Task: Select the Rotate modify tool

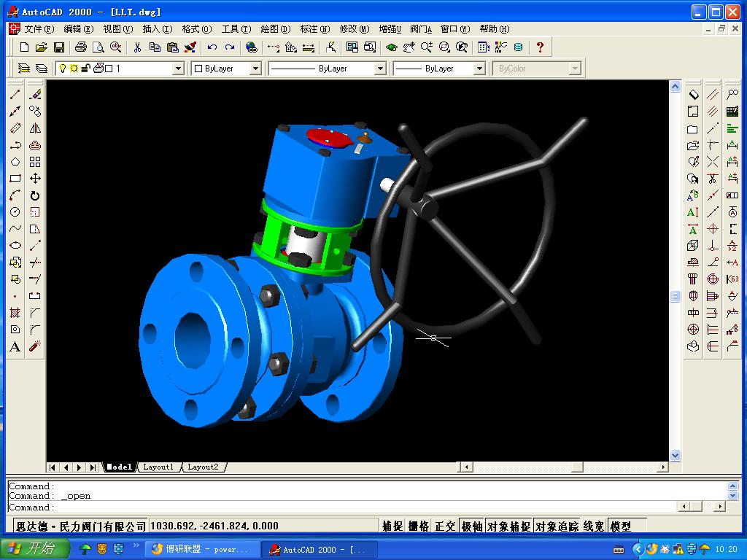Action: (x=35, y=195)
